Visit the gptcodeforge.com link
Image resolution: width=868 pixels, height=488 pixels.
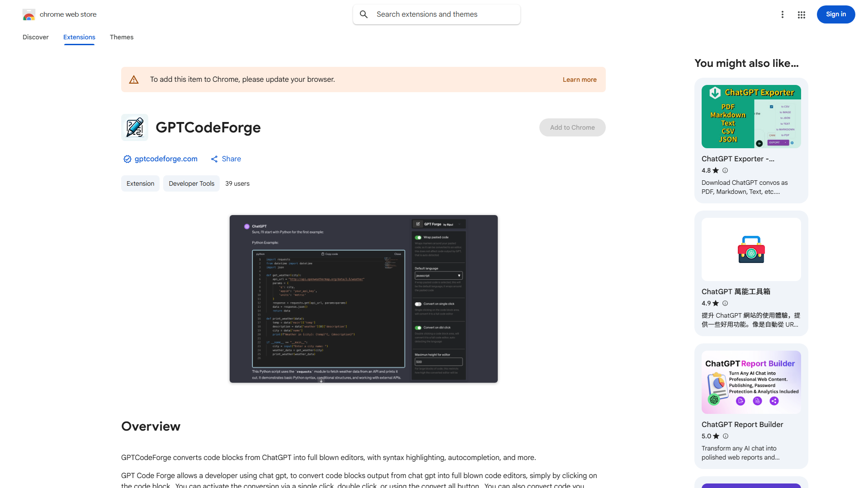point(165,159)
